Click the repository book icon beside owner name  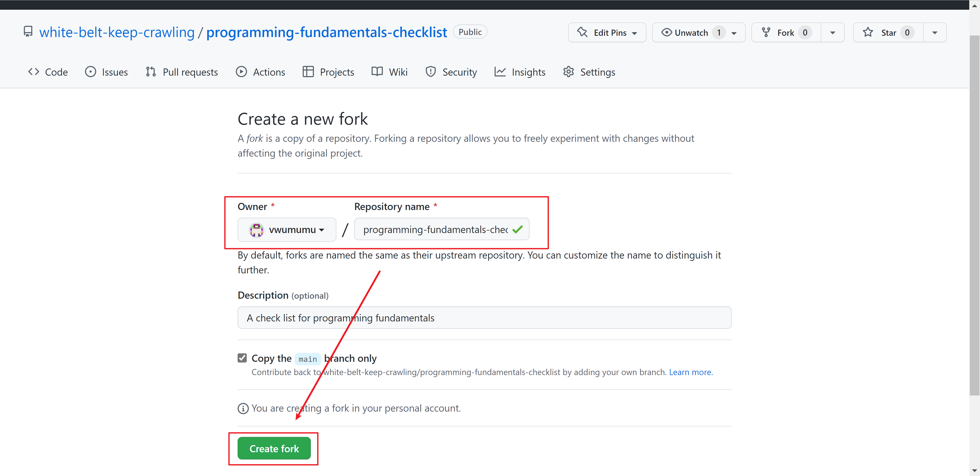coord(28,32)
